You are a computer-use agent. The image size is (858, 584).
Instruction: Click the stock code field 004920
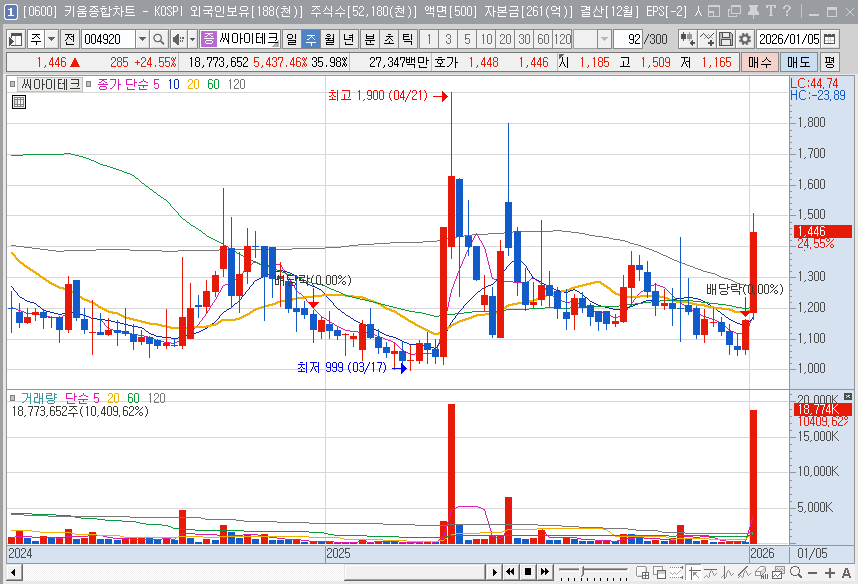pos(108,39)
